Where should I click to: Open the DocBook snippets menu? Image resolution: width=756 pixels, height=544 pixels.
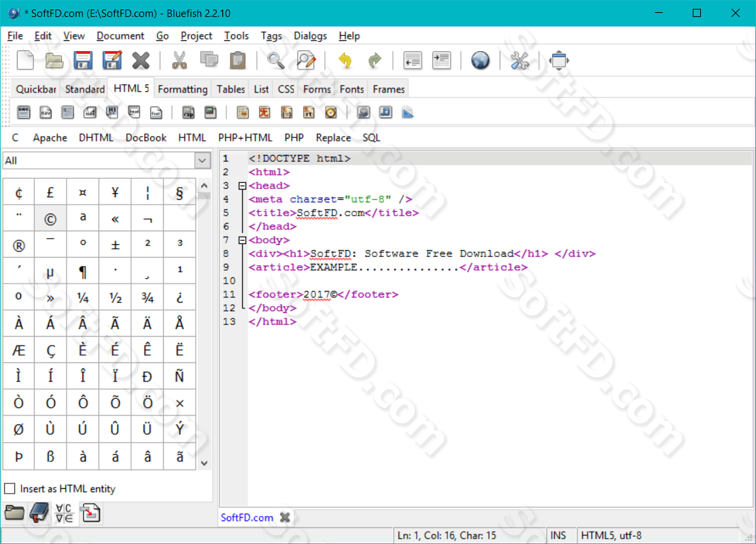(x=145, y=138)
